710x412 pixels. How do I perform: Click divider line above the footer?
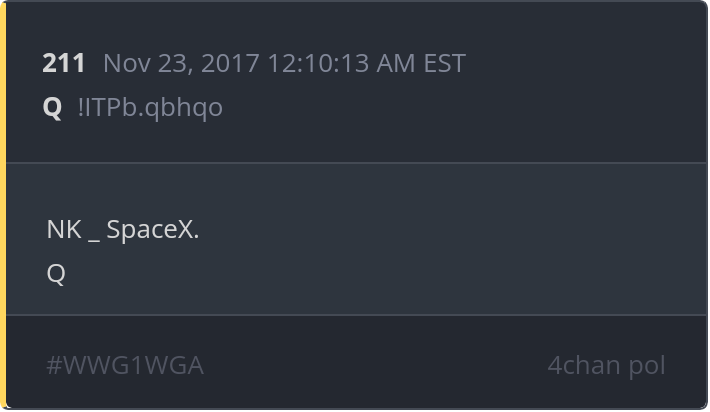click(x=357, y=315)
